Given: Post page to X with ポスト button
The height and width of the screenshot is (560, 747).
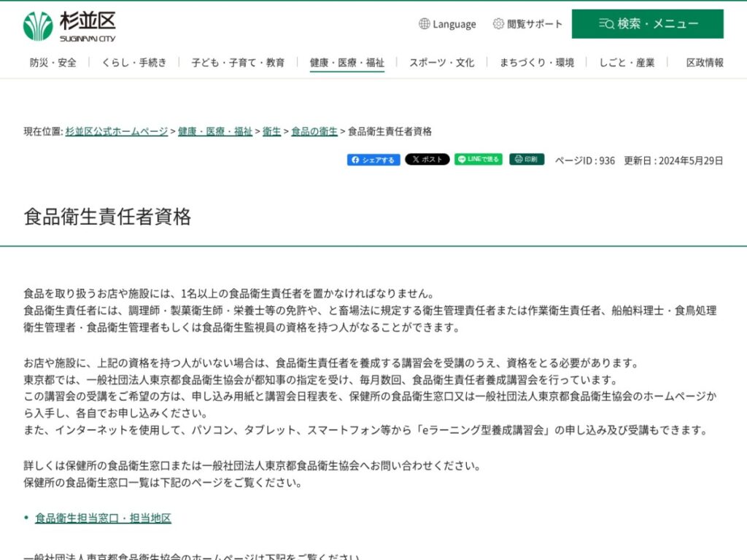Looking at the screenshot, I should pos(427,160).
